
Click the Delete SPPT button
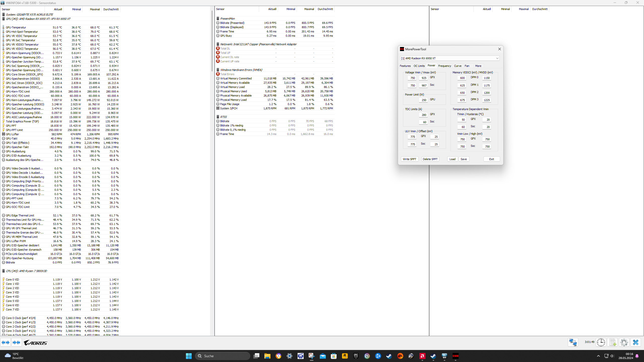[x=430, y=159]
